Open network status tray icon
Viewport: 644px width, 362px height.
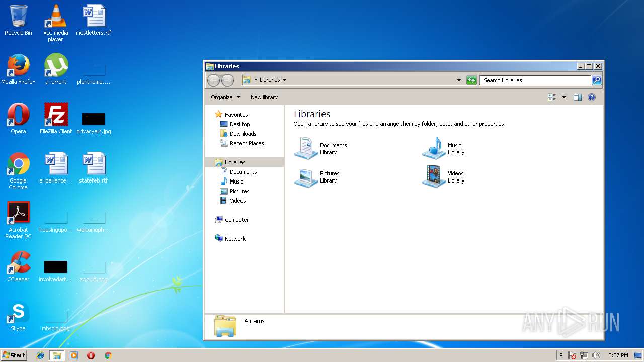click(x=584, y=355)
